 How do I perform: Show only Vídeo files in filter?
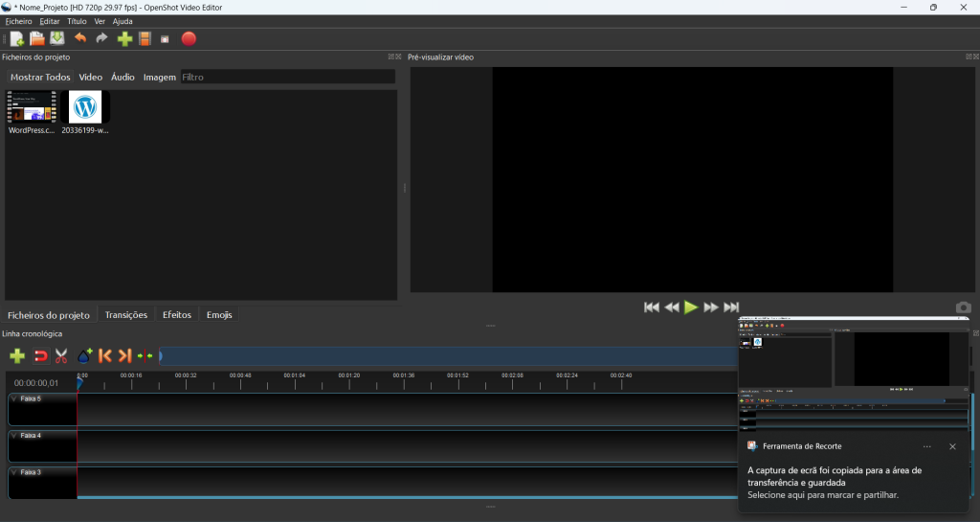pos(91,77)
